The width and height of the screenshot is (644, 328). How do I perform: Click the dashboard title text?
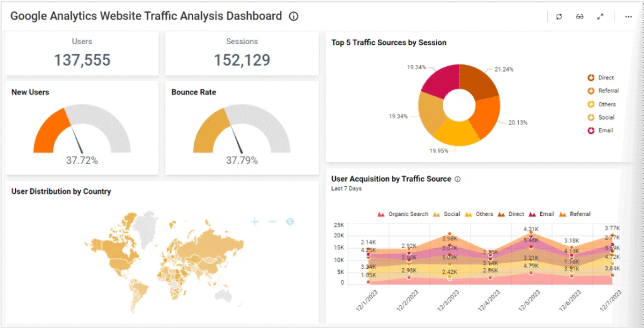[x=146, y=16]
